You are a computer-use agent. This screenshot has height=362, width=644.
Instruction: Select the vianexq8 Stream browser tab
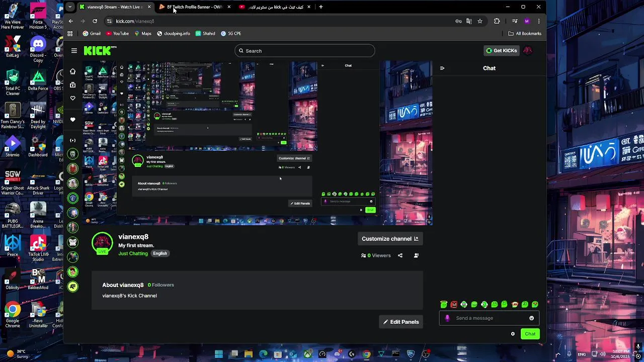pos(115,7)
